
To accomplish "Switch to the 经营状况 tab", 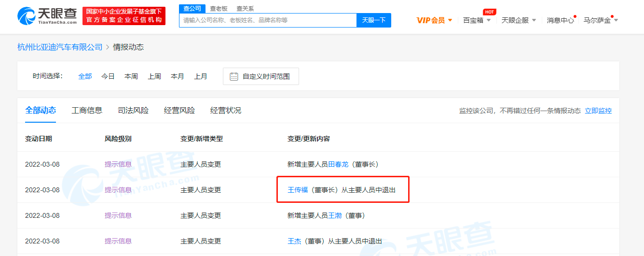I will [226, 110].
